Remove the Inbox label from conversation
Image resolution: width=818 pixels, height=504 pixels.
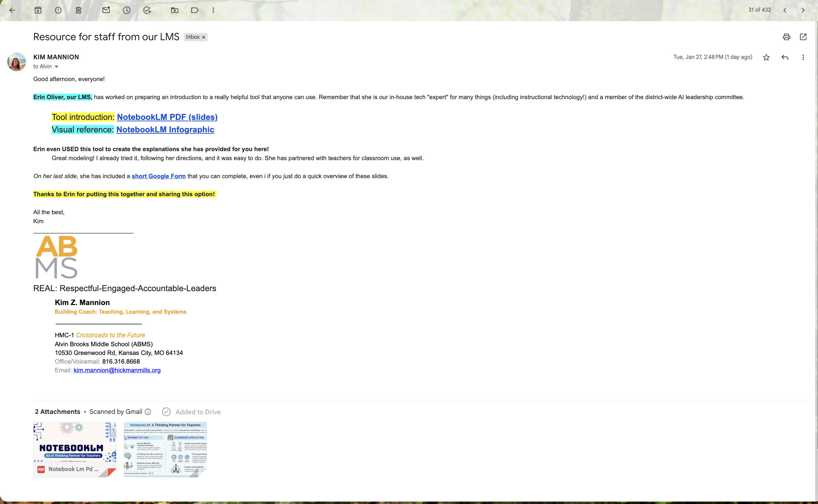[204, 37]
